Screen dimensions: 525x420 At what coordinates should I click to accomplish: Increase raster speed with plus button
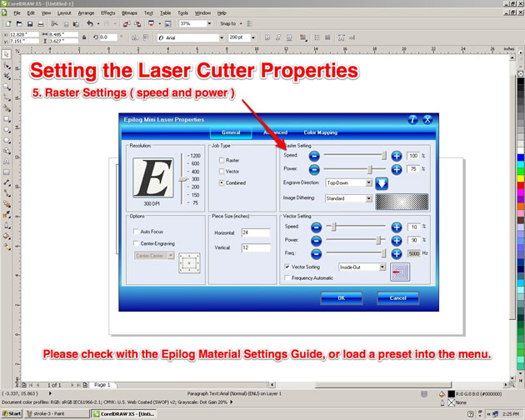click(x=397, y=156)
